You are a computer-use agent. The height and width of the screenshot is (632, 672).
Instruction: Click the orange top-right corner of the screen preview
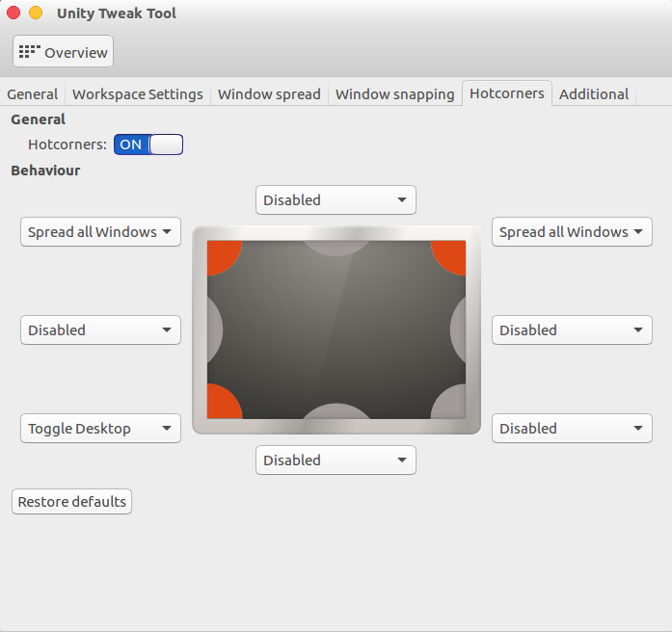[x=452, y=254]
